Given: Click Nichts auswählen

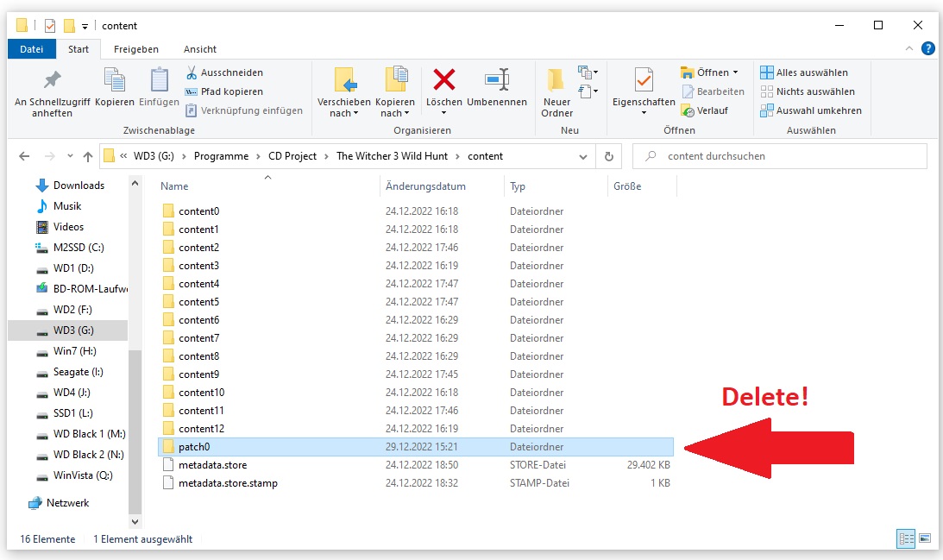Looking at the screenshot, I should [808, 91].
